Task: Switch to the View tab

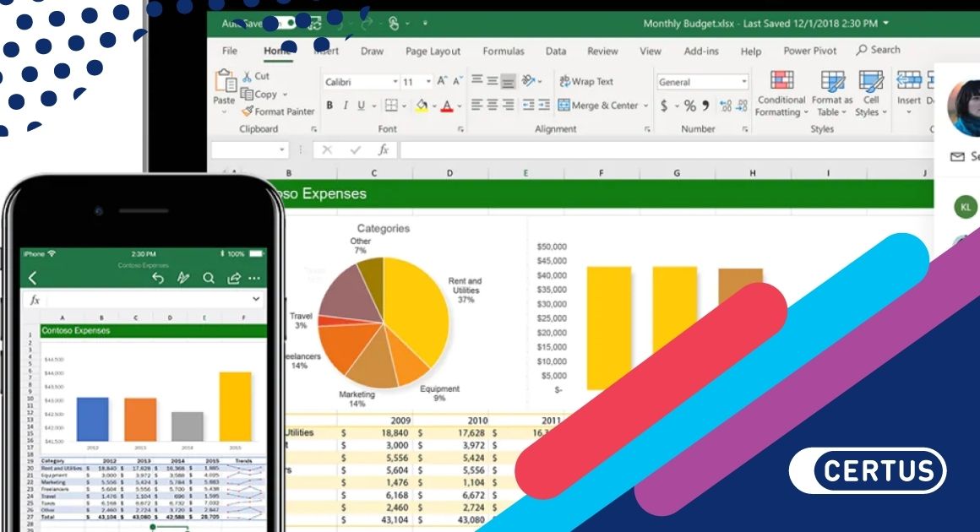Action: [650, 52]
